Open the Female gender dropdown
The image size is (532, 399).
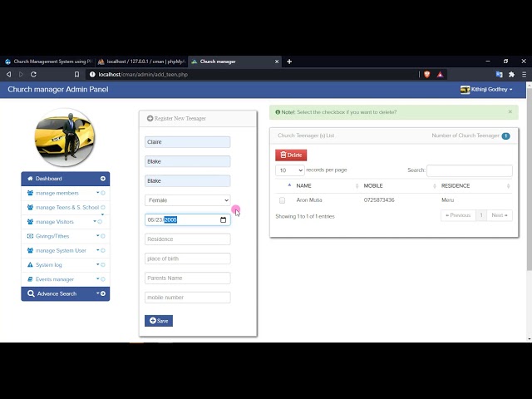tap(188, 200)
